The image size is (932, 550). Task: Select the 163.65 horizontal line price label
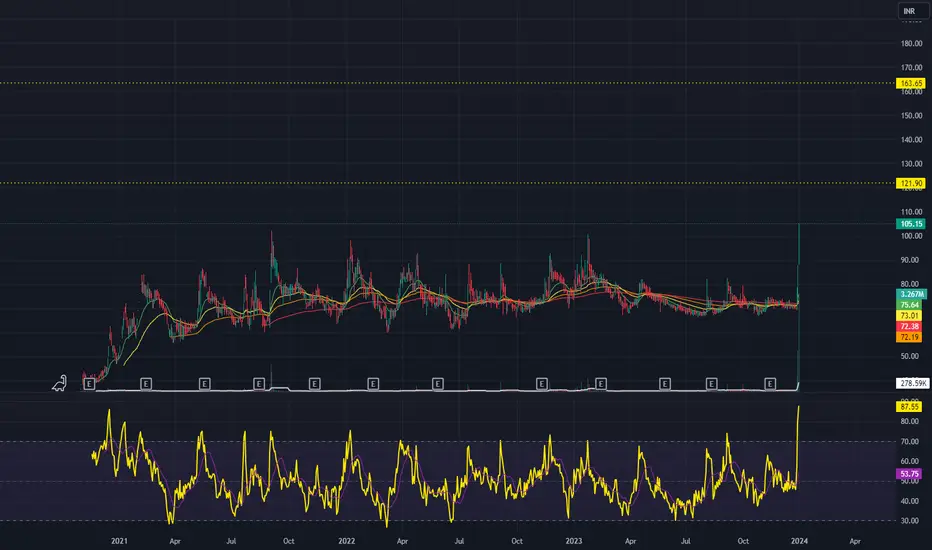[x=911, y=83]
